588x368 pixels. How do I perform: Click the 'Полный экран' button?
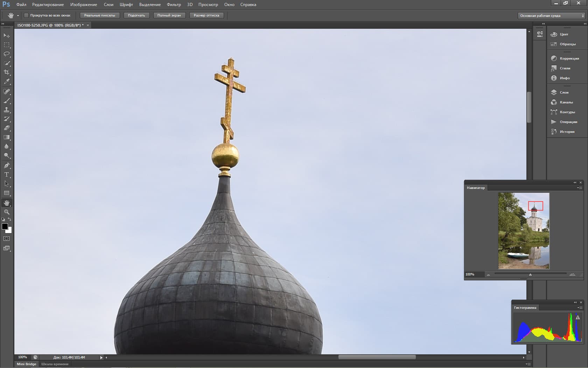coord(169,15)
